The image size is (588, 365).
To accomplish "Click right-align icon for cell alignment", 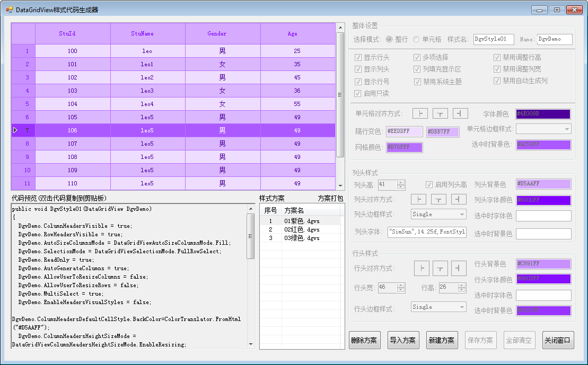I will (460, 113).
